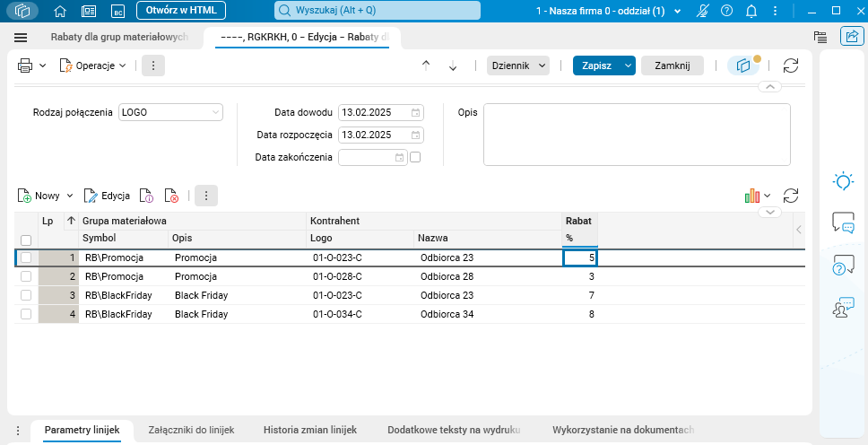Check the row 1 Odbiorca 23 checkbox
Image resolution: width=868 pixels, height=445 pixels.
pos(26,257)
